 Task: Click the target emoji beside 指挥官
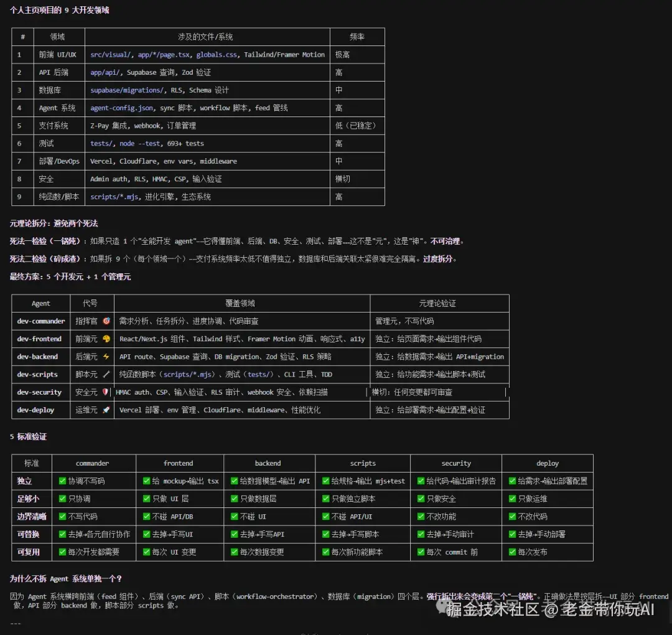[106, 321]
